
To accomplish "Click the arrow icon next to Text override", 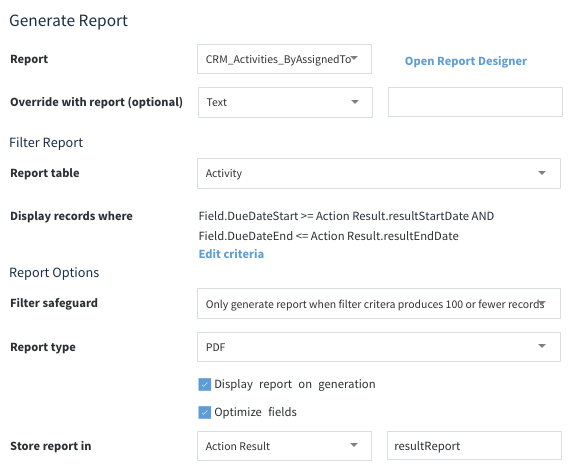I will 355,102.
